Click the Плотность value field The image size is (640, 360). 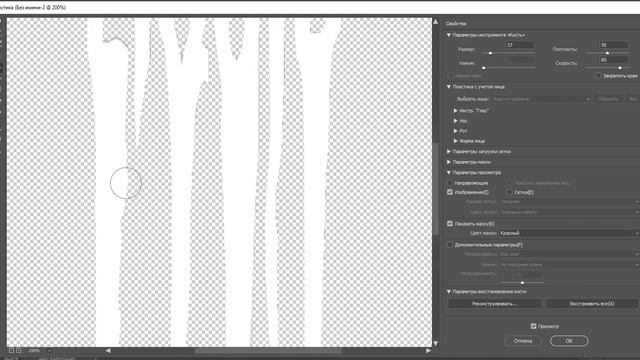(x=613, y=45)
